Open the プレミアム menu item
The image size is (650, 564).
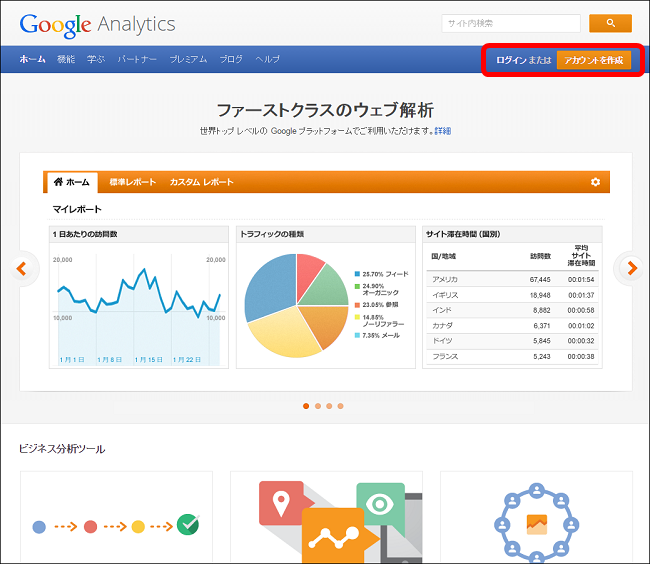[x=188, y=59]
